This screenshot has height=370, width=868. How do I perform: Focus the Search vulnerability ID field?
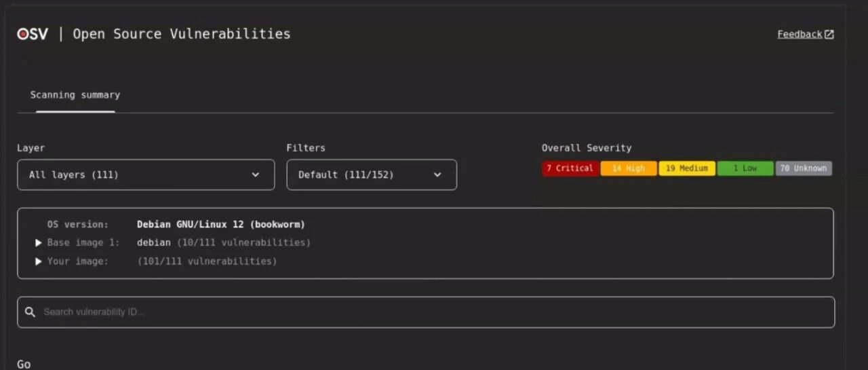(426, 312)
